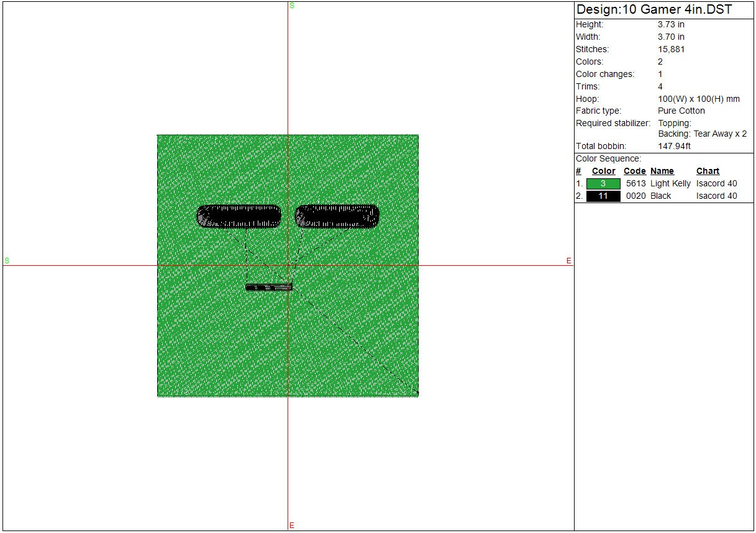Click the green S marker at top center
The image size is (756, 533).
coord(292,6)
